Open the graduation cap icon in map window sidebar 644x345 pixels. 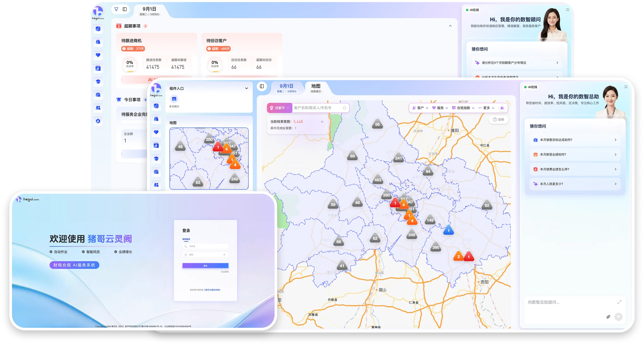[156, 158]
